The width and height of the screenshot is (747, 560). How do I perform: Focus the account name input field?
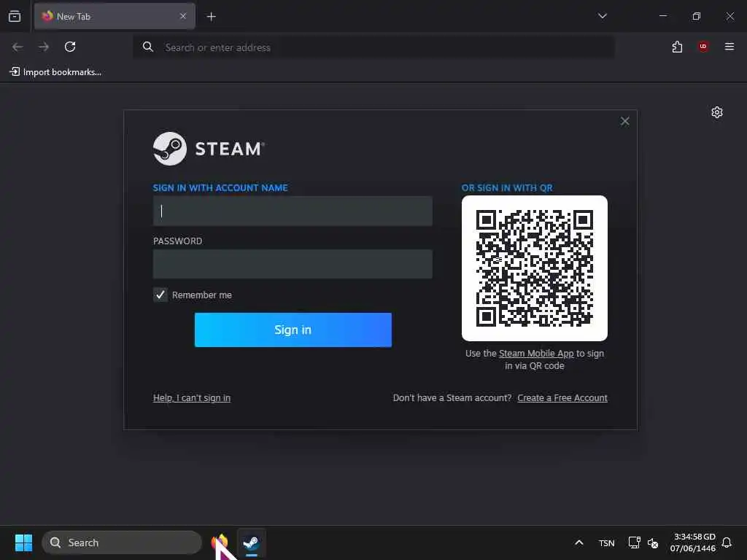pos(293,211)
